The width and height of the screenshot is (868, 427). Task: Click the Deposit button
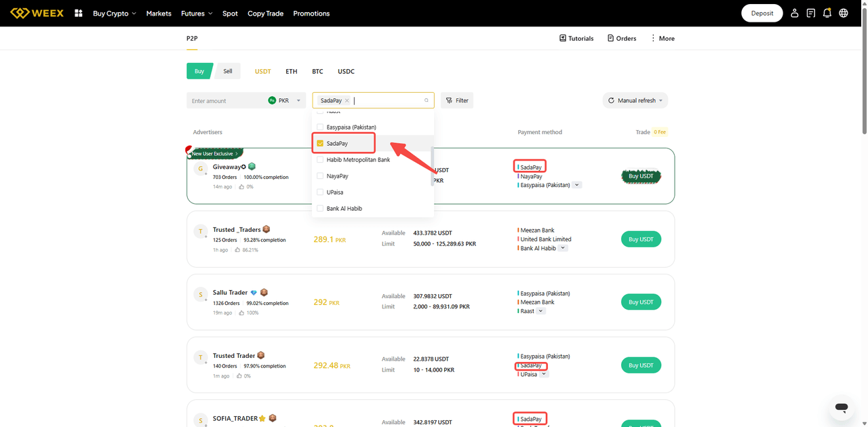click(762, 14)
